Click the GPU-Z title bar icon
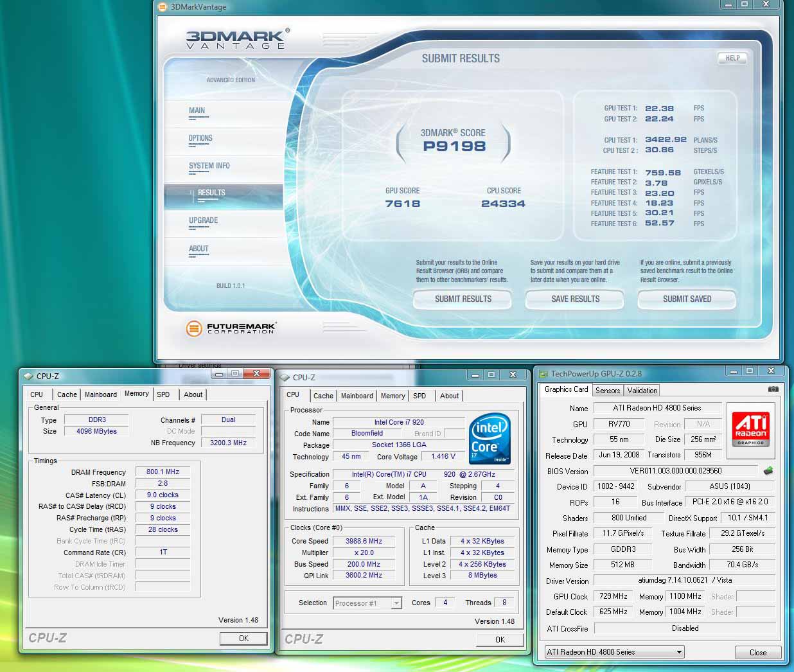Screen dimensions: 794x672 (x=543, y=374)
